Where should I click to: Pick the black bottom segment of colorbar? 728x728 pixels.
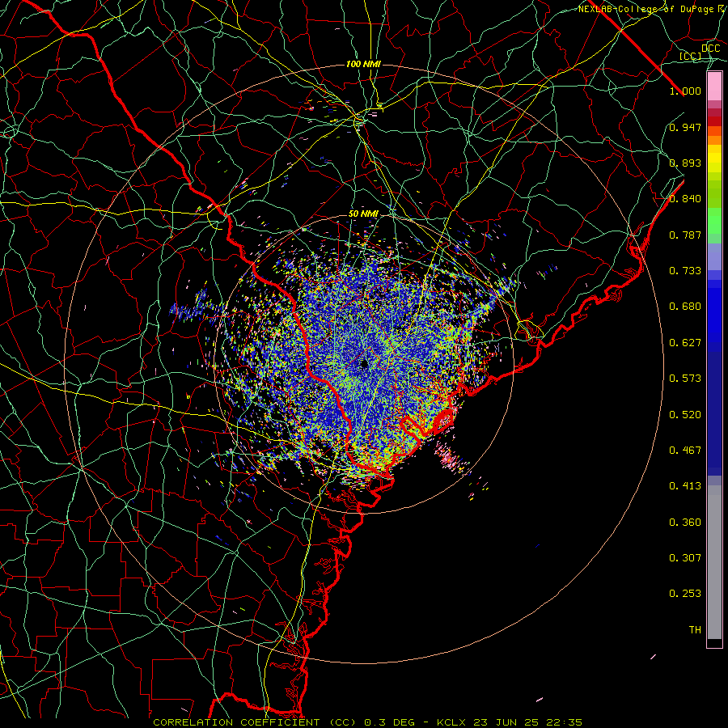pos(714,642)
